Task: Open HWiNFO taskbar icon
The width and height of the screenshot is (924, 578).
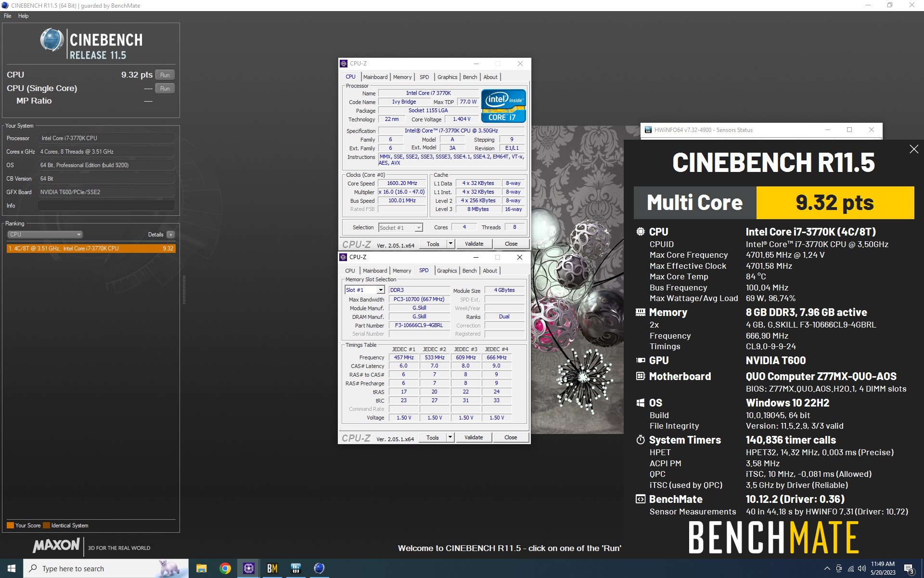Action: click(295, 568)
